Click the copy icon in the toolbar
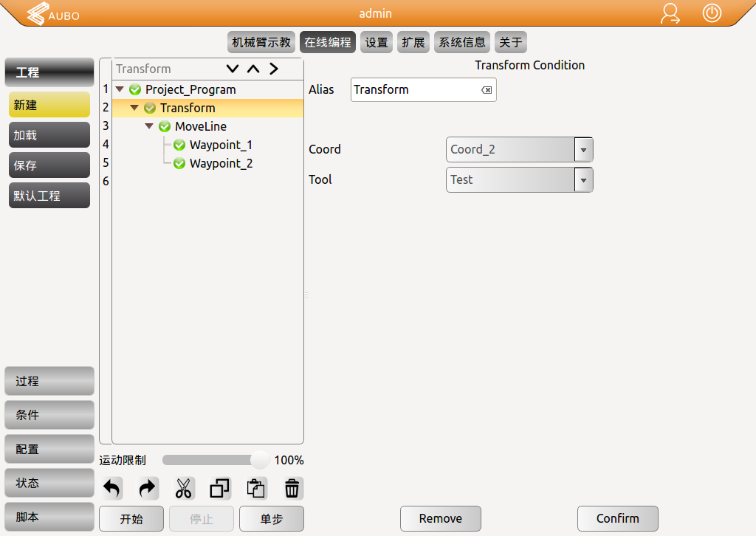 220,488
